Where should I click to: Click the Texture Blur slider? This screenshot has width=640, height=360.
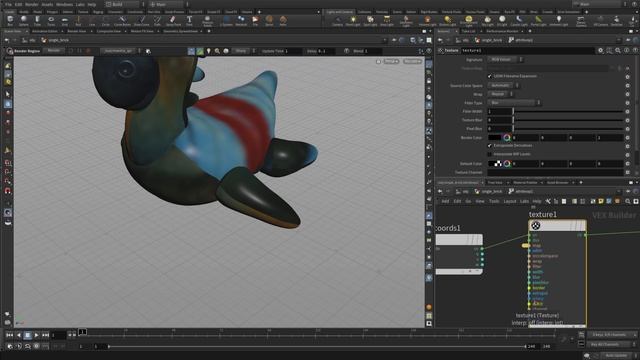[568, 120]
